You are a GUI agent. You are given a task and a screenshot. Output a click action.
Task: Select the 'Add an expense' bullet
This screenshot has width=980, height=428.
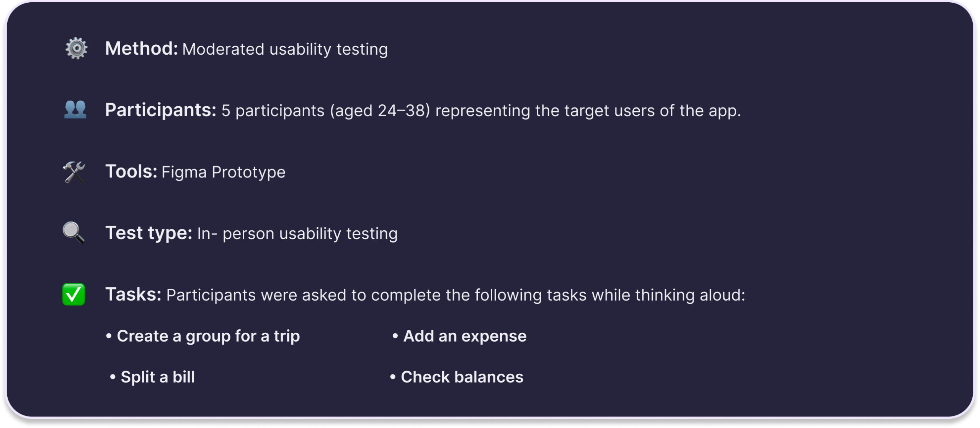coord(464,336)
